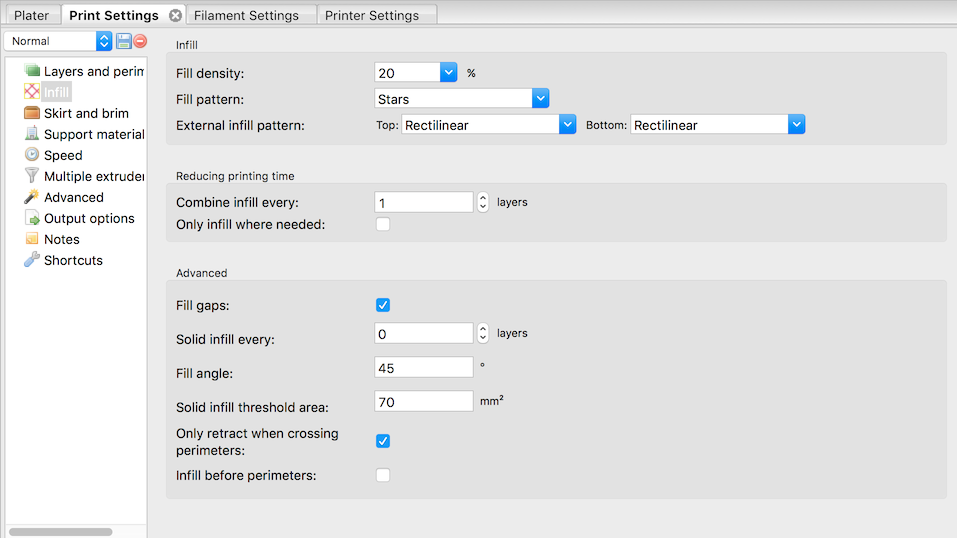The image size is (957, 538).
Task: Open the Layers and perimeters section icon
Action: click(x=32, y=71)
